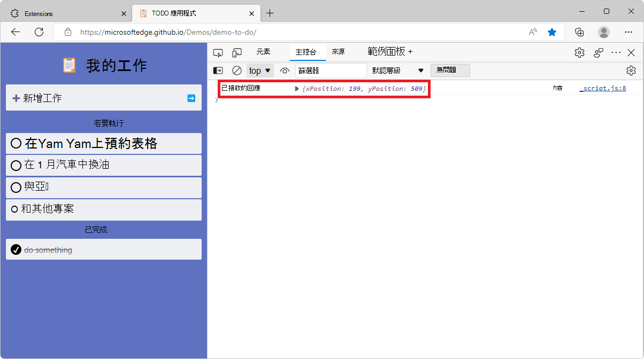Add the page to browser favorites

(x=552, y=32)
